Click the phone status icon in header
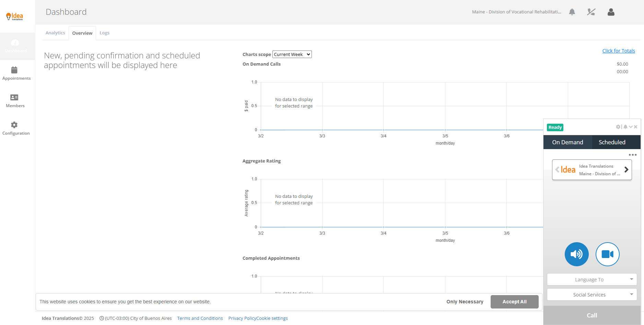 click(x=591, y=12)
